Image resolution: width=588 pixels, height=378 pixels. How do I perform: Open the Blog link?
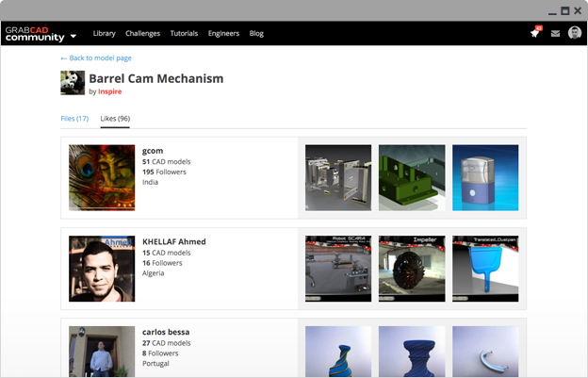[x=256, y=34]
